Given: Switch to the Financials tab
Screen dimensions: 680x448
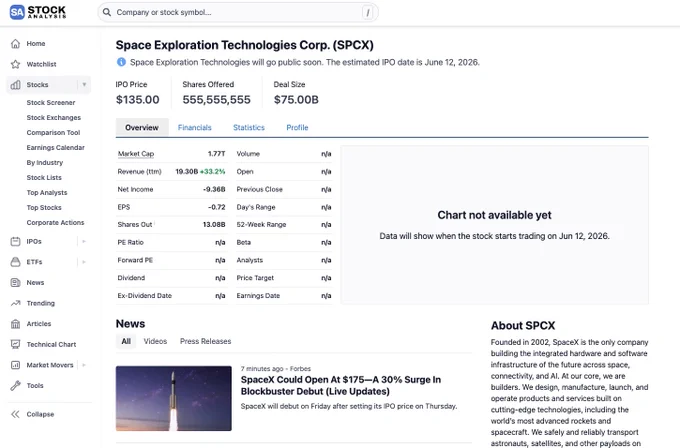Looking at the screenshot, I should tap(195, 128).
